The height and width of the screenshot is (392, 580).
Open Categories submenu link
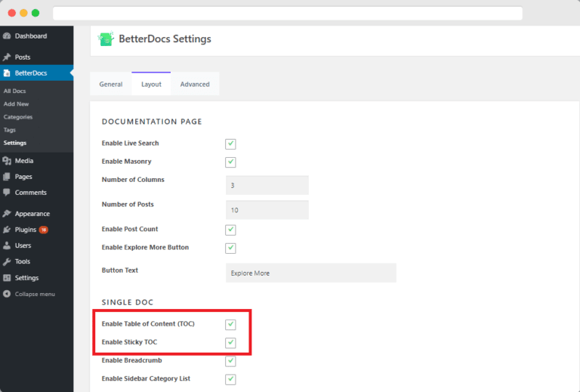(x=18, y=117)
